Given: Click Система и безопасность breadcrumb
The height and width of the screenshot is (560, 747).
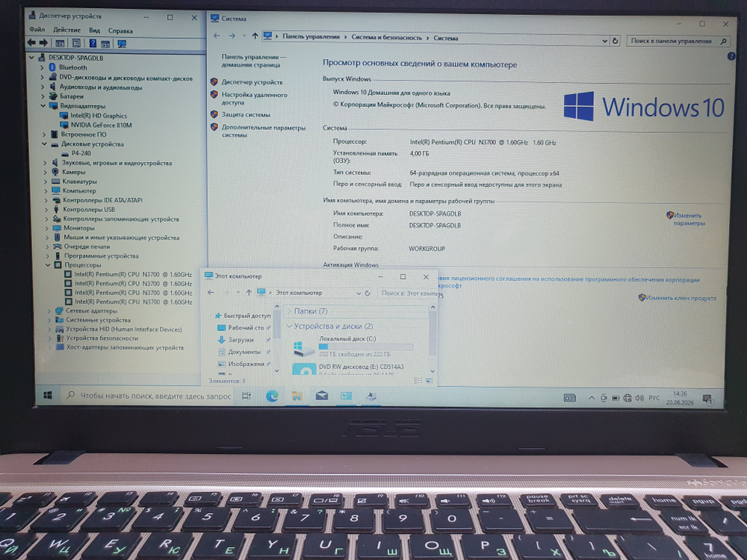Looking at the screenshot, I should click(x=386, y=37).
